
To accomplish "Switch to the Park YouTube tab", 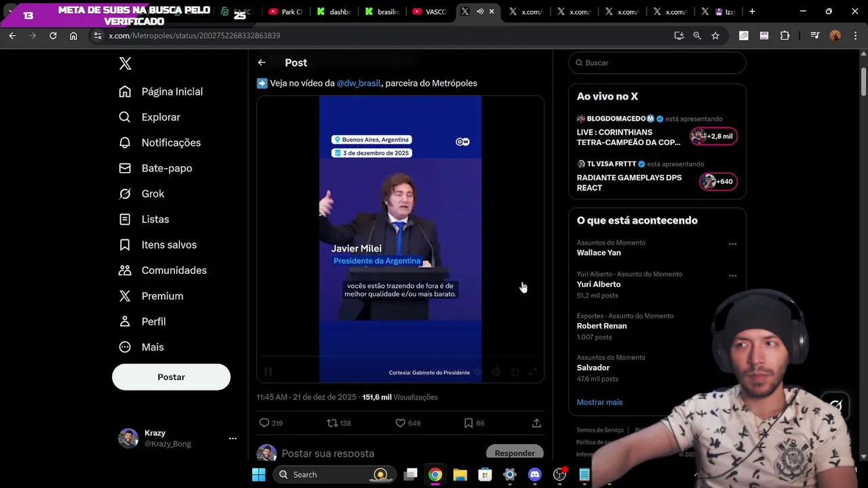I will [285, 12].
